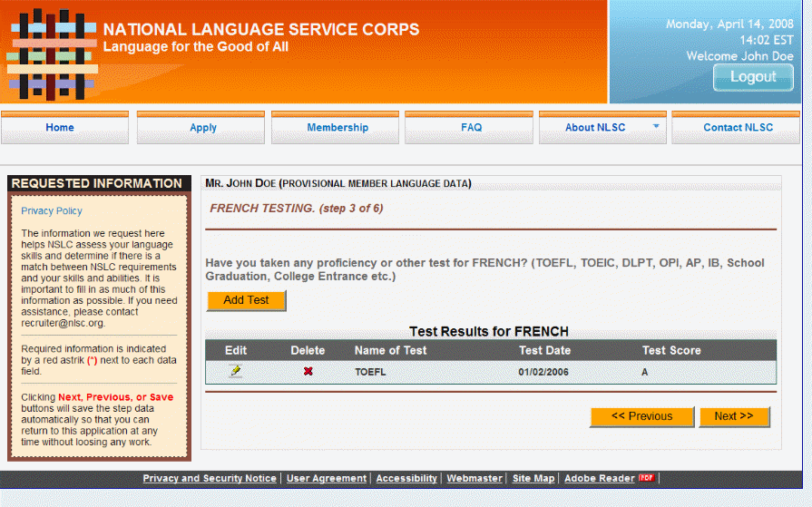Delete the TOEFL test with red X
This screenshot has height=507, width=812.
point(308,371)
